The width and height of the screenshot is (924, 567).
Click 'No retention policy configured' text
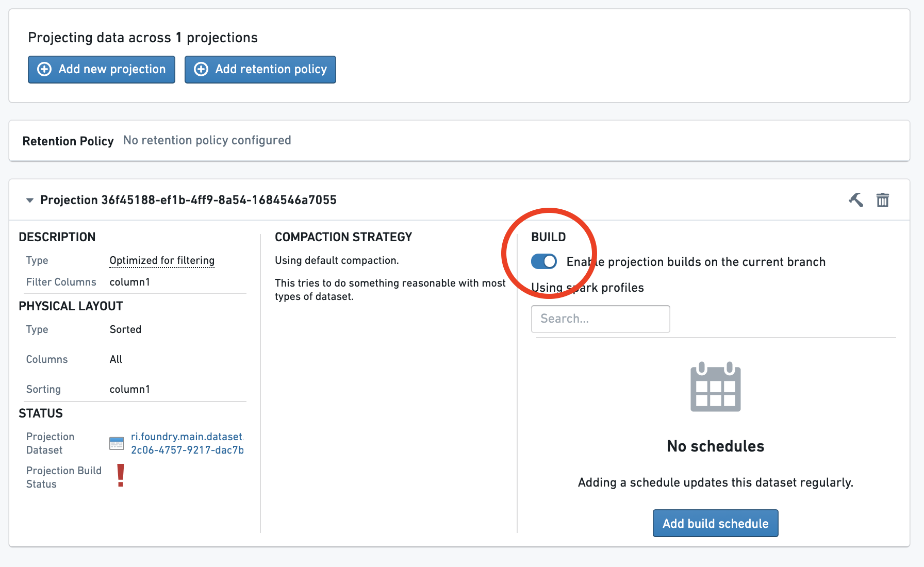point(207,140)
